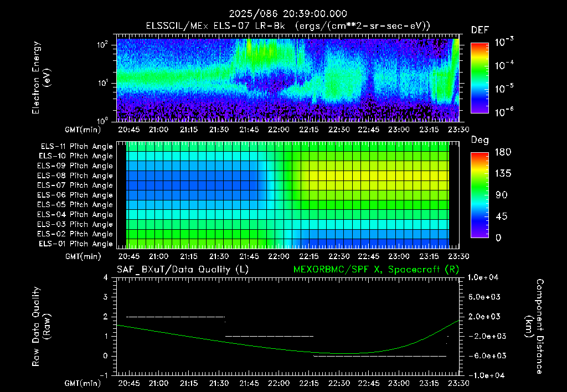Click the 45 value on Deg scale
The width and height of the screenshot is (567, 392).
[x=502, y=216]
